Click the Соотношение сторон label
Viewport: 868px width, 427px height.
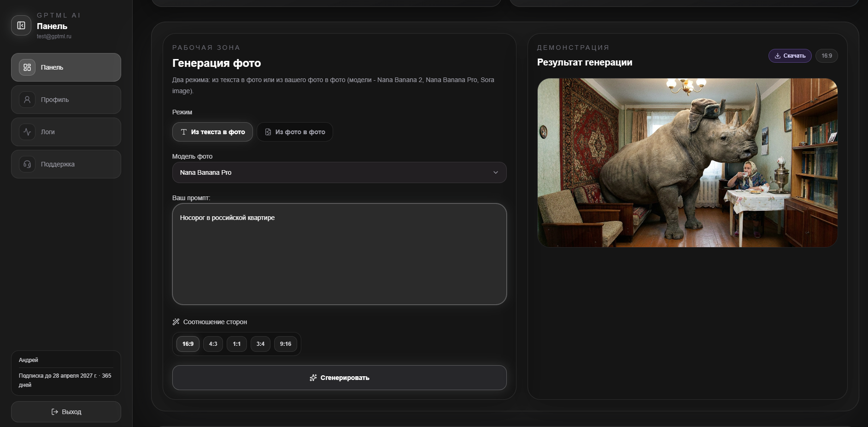[x=215, y=322]
